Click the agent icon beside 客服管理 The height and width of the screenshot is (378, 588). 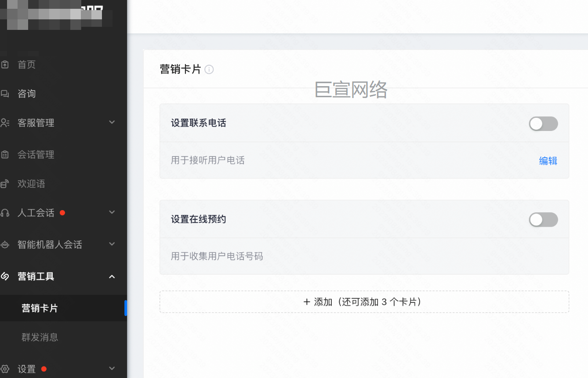(5, 123)
